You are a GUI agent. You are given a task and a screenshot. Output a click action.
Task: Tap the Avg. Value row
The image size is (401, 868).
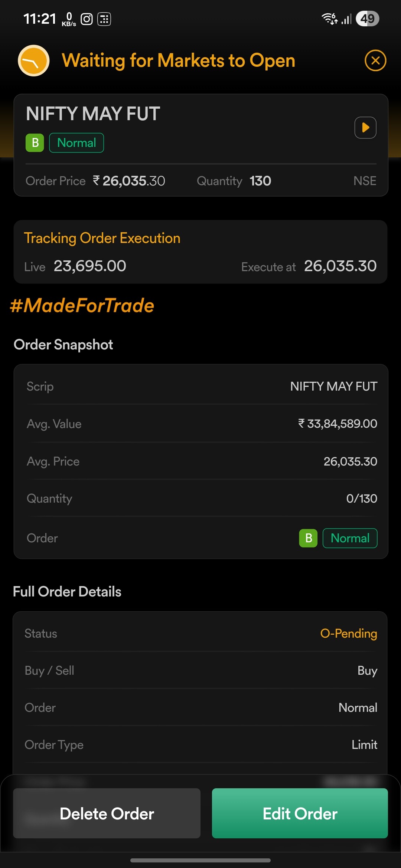coord(202,424)
